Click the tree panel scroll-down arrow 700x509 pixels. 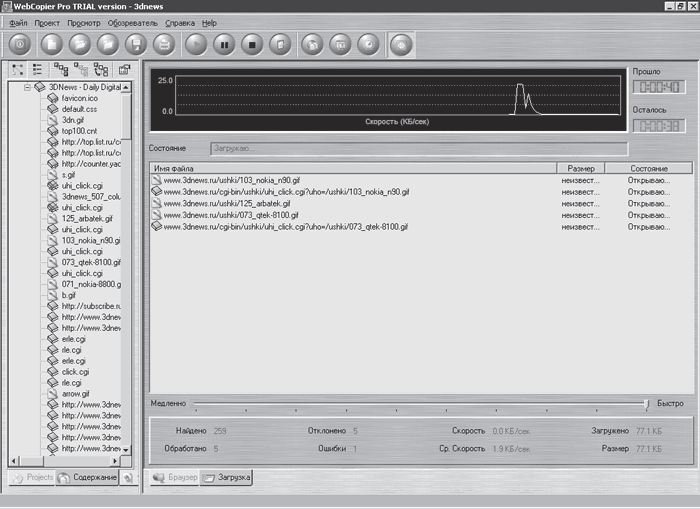click(126, 450)
